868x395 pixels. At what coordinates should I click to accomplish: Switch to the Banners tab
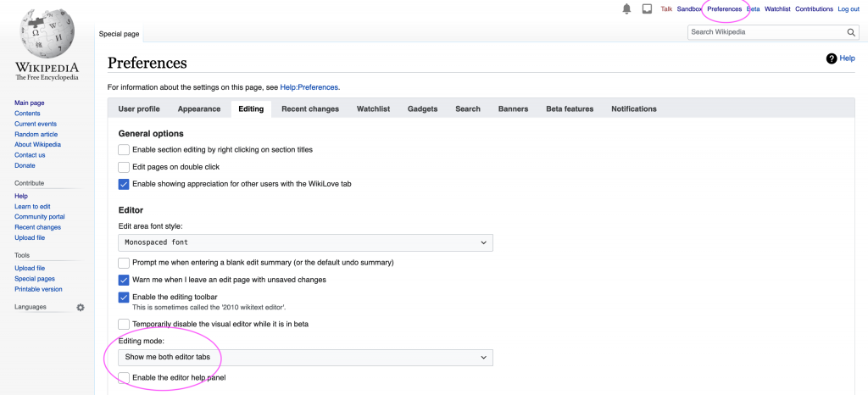(x=513, y=109)
